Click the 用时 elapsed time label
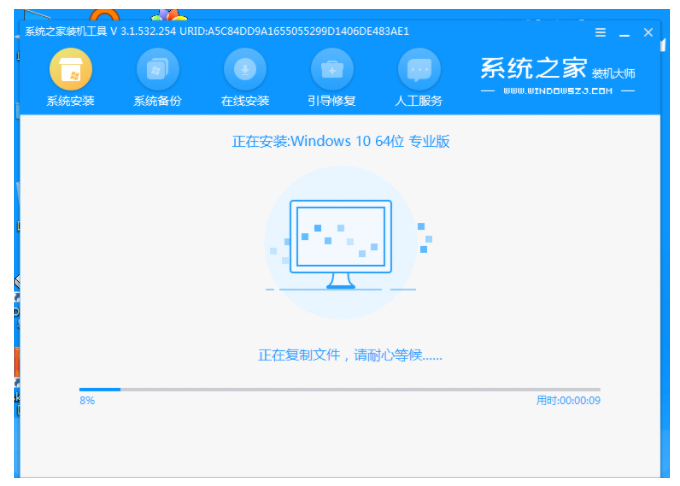Image resolution: width=680 pixels, height=486 pixels. click(568, 401)
